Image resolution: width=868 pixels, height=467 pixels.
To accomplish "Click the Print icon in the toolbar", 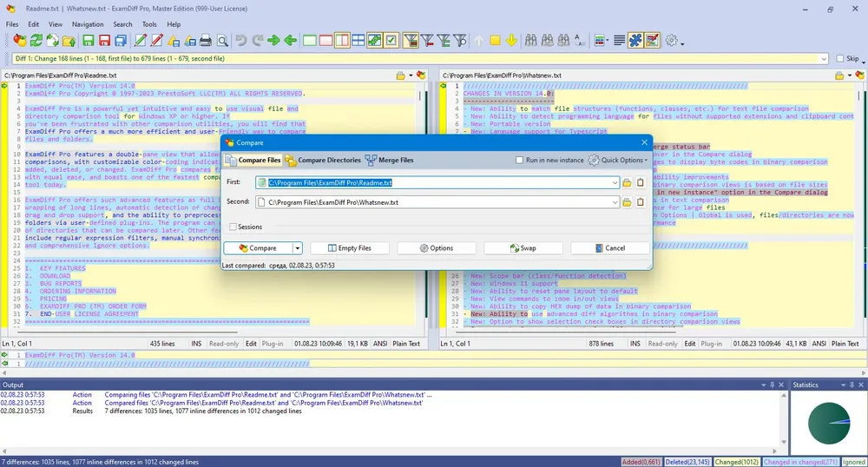I will [206, 41].
